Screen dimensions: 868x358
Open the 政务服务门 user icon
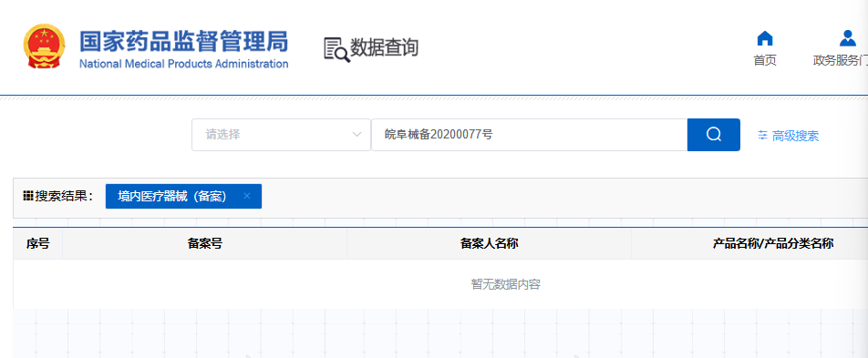tap(847, 38)
